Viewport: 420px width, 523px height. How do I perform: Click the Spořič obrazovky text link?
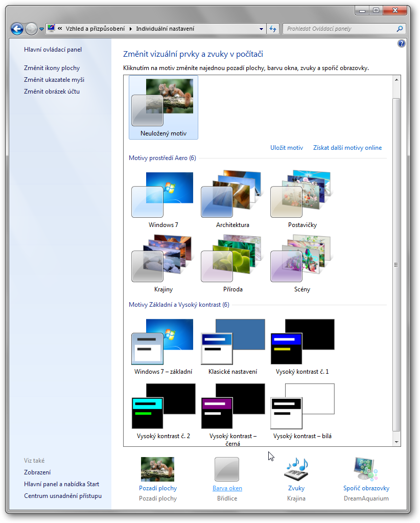click(x=366, y=488)
